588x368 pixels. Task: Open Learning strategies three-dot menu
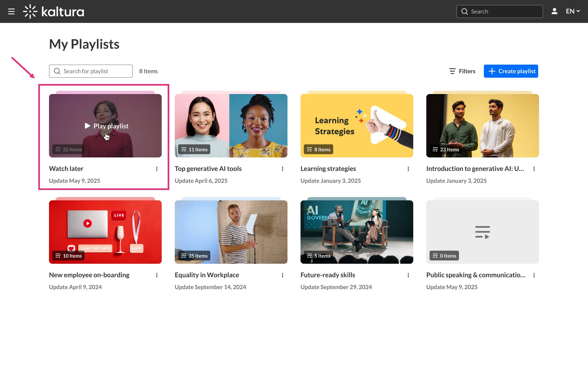click(x=408, y=169)
